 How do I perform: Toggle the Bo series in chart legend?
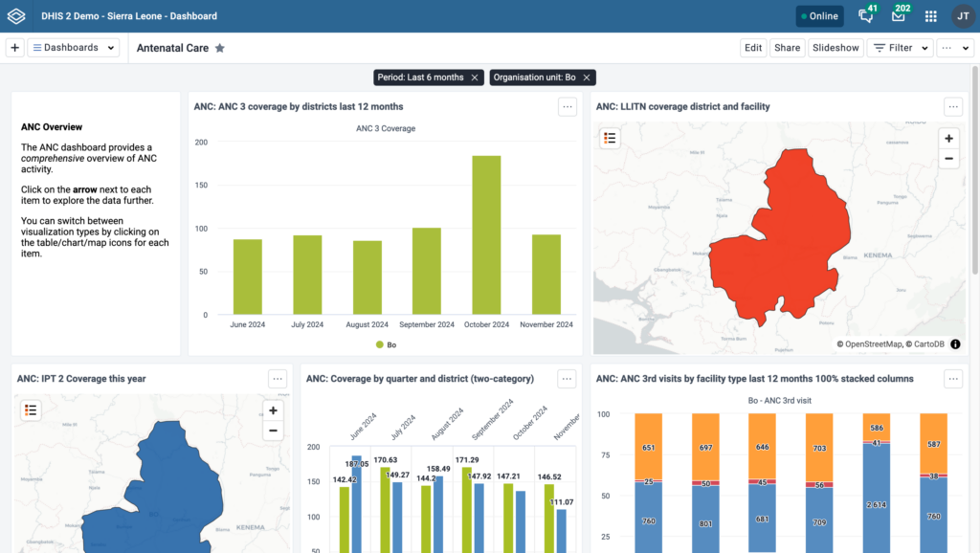[x=387, y=345]
